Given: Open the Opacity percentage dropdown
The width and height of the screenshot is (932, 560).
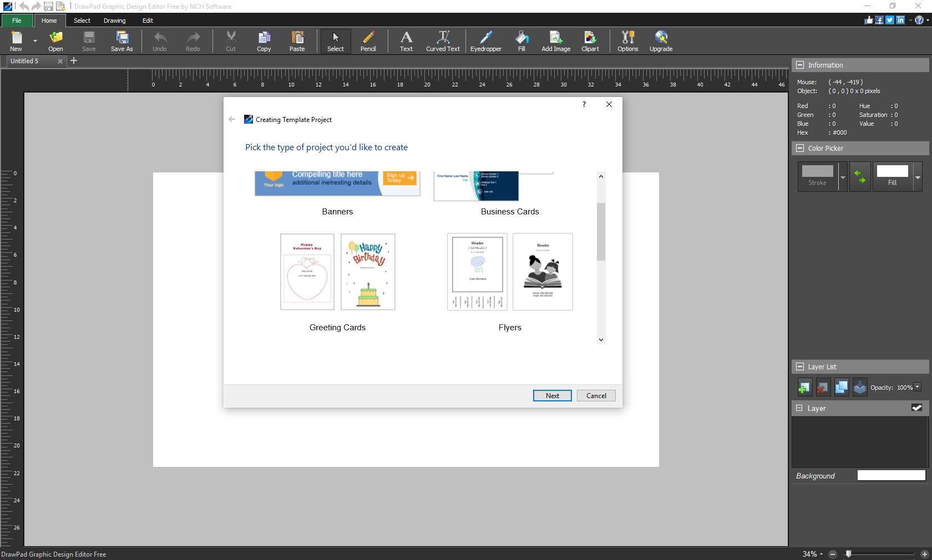Looking at the screenshot, I should click(917, 388).
